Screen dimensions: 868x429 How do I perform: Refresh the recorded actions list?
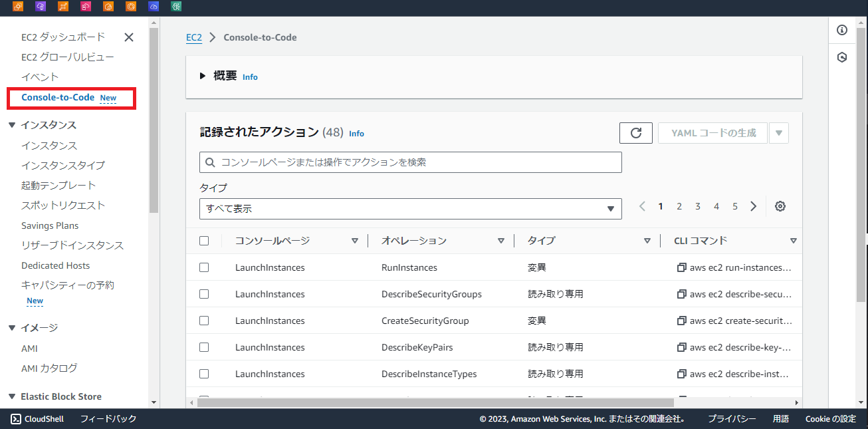(636, 133)
